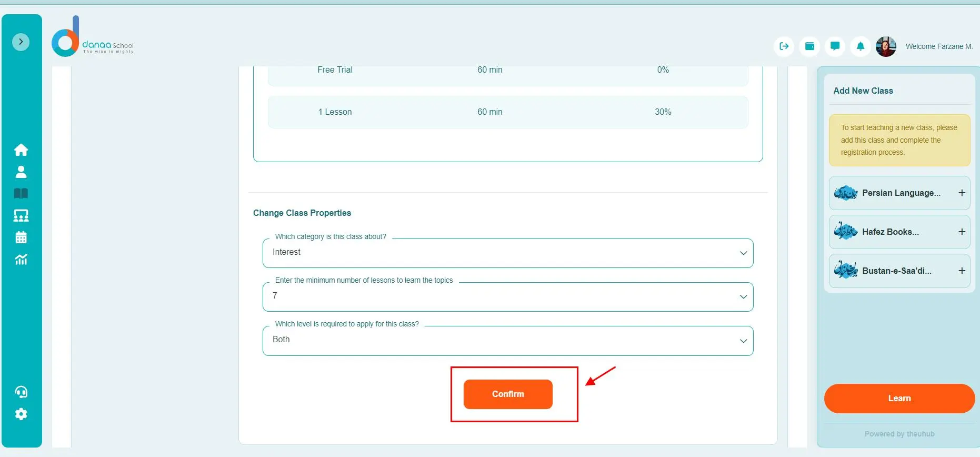Open the calendar icon in sidebar
Viewport: 980px width, 457px height.
coord(21,237)
